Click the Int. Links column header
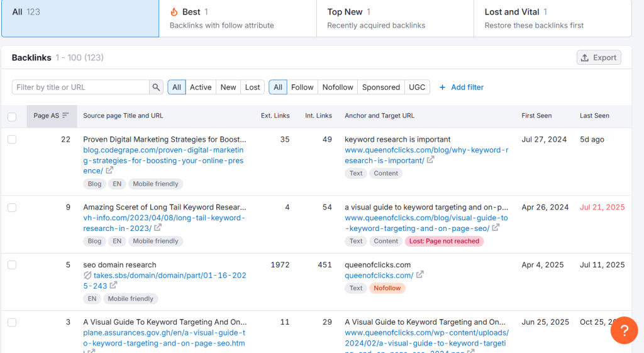This screenshot has width=644, height=353. tap(318, 116)
